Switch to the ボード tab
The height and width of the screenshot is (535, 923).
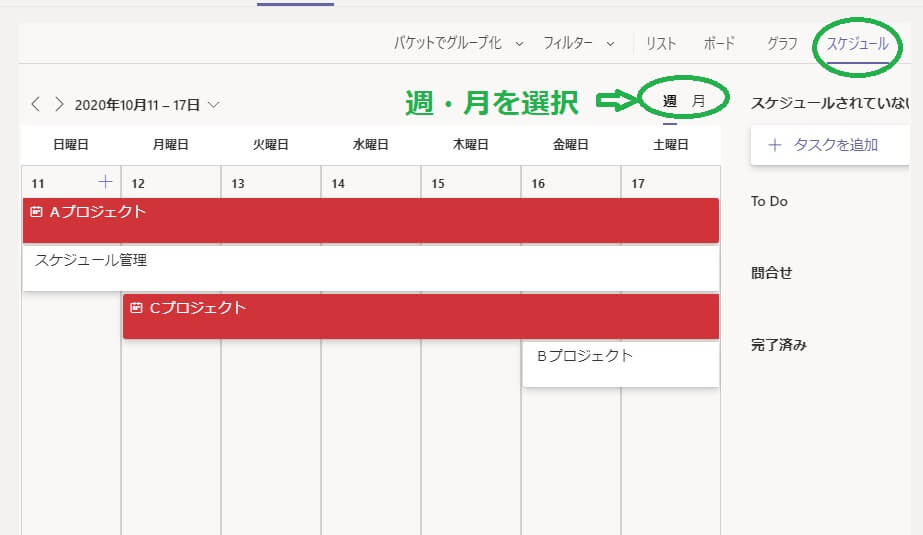point(719,43)
